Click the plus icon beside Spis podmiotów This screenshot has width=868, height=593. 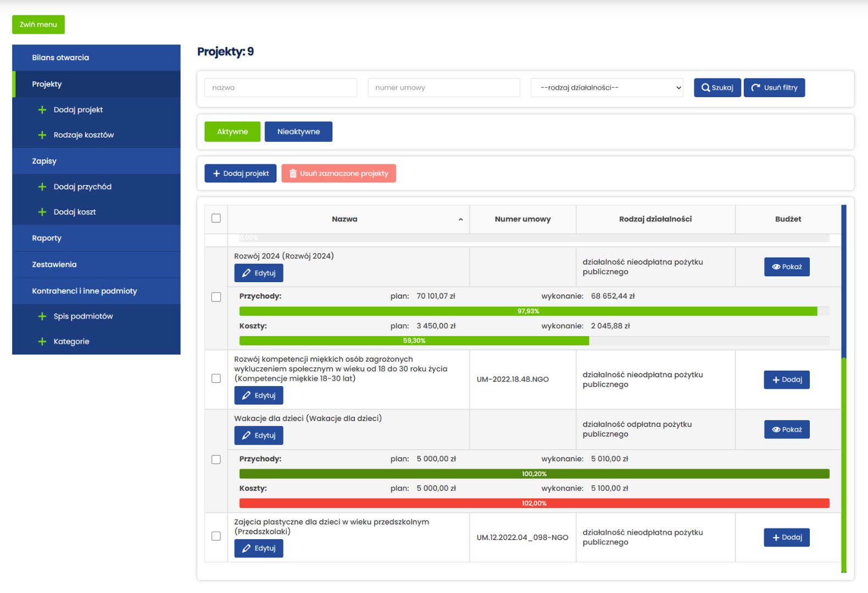pos(42,316)
